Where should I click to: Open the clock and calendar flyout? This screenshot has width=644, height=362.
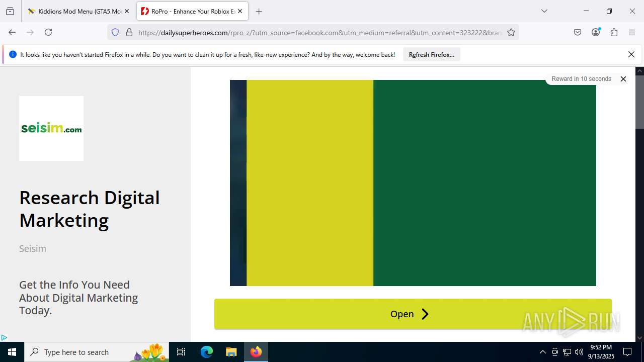pos(602,352)
